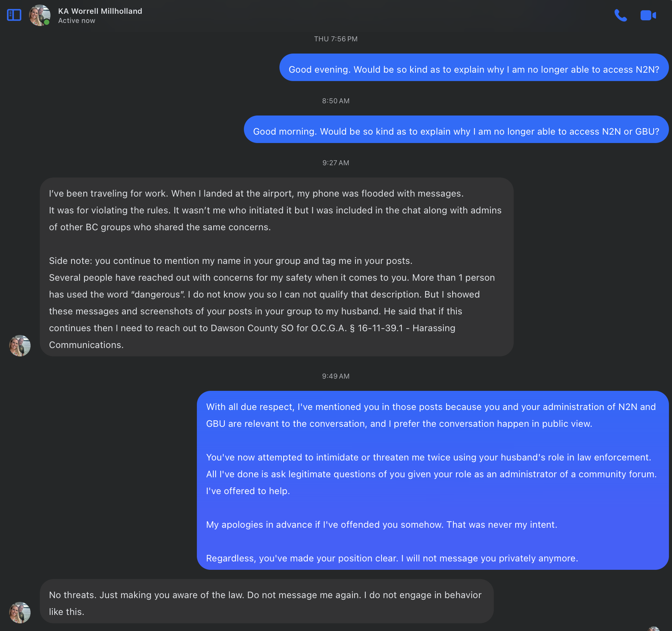Click the O.C.G.A. § 16-11-39.1 text in the message
Viewport: 672px width, 631px height.
[357, 328]
